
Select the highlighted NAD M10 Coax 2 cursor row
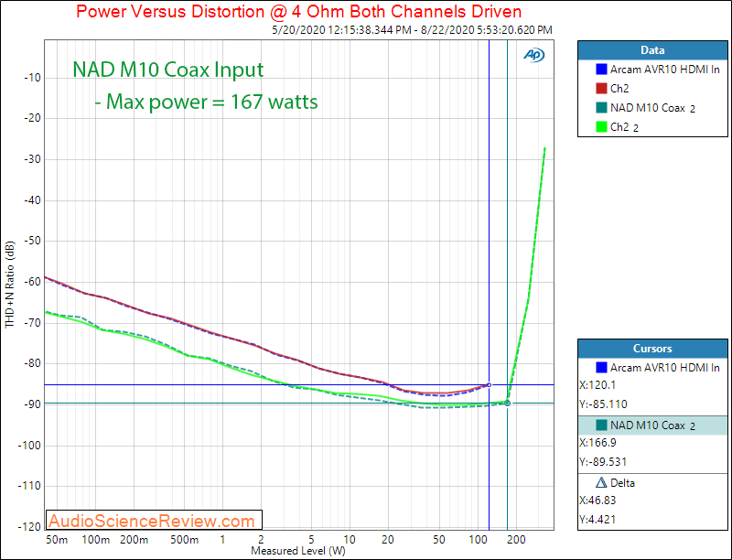pos(652,425)
